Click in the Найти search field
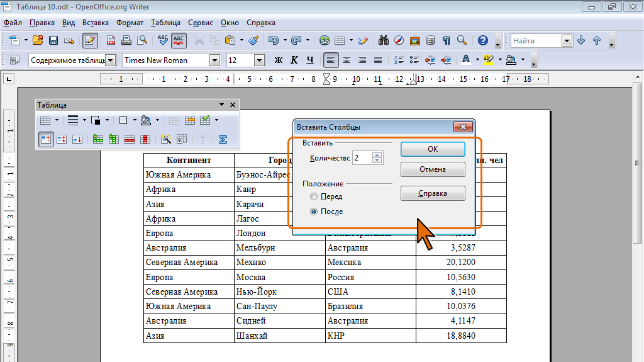 (x=536, y=41)
